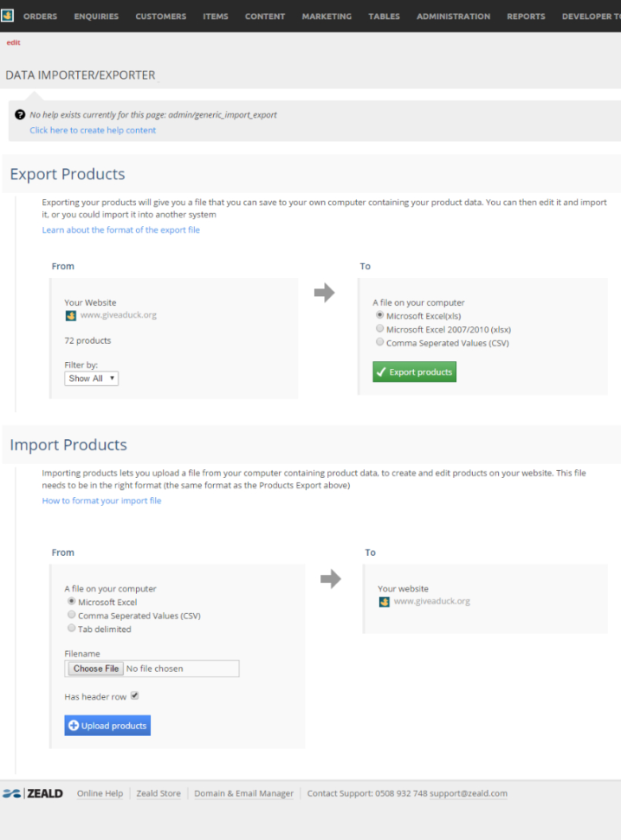The height and width of the screenshot is (840, 621).
Task: Click the Zeald app icon top-left corner
Action: (9, 15)
